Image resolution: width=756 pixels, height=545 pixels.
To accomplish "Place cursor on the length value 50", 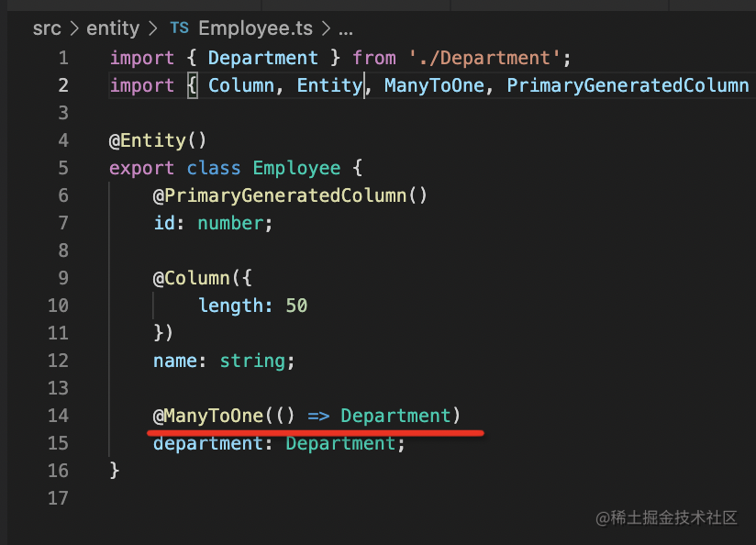I will pyautogui.click(x=296, y=306).
